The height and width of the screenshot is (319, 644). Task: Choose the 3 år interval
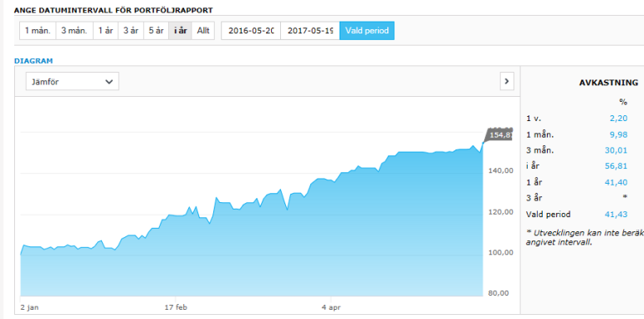[x=130, y=31]
